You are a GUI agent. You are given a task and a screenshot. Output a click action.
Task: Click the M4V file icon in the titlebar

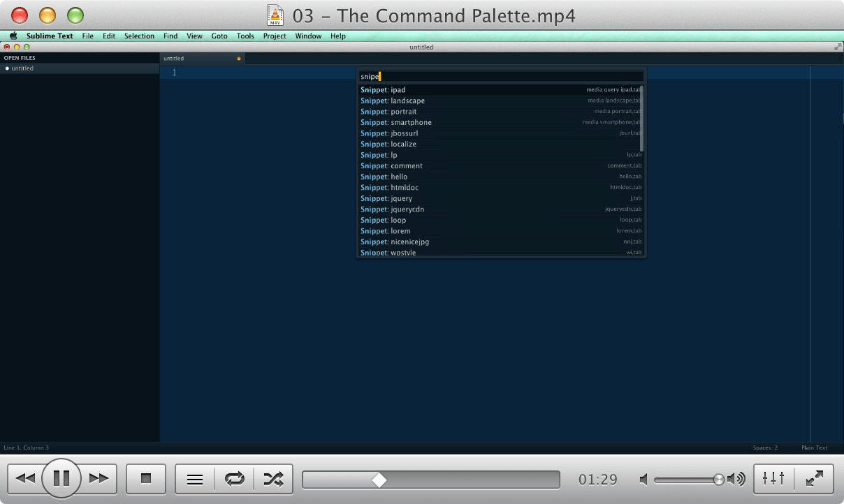point(275,15)
